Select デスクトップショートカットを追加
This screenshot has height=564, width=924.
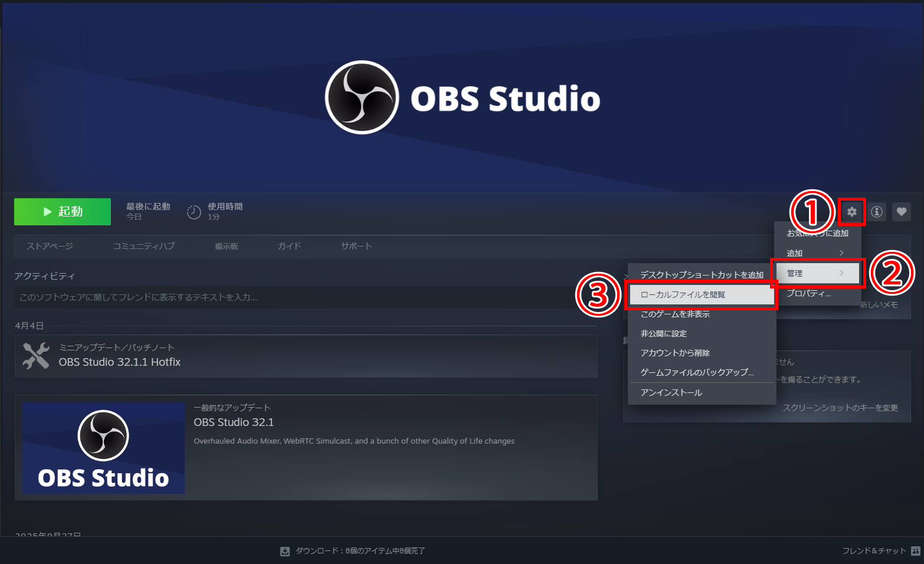(702, 275)
